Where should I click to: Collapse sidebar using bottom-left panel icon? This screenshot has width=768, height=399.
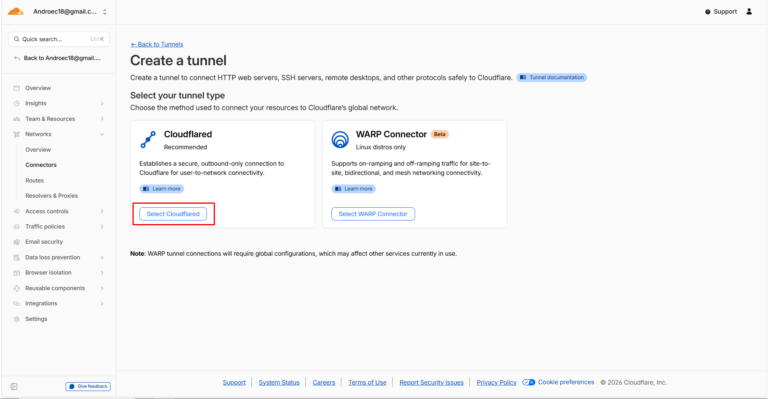(x=14, y=387)
